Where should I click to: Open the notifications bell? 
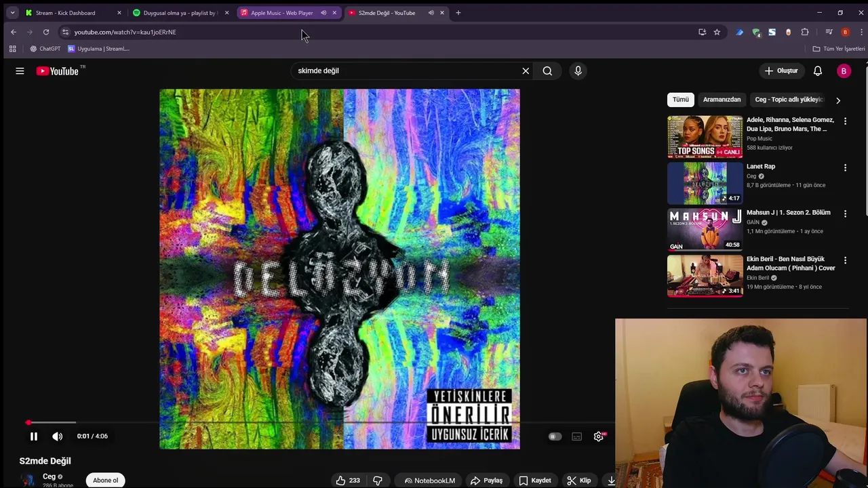tap(818, 70)
